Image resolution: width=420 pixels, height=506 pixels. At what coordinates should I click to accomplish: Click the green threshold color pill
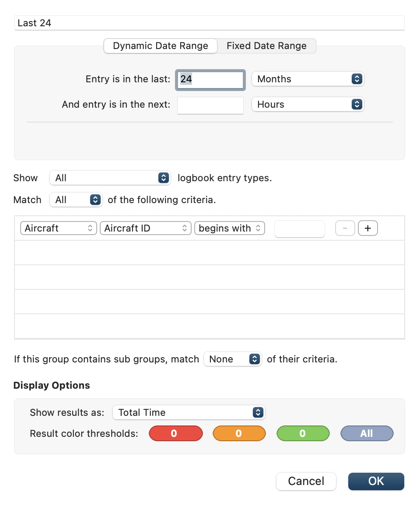pyautogui.click(x=303, y=433)
